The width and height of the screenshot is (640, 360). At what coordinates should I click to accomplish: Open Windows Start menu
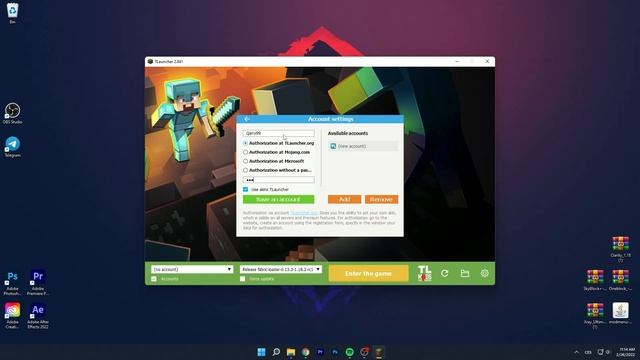click(x=261, y=352)
